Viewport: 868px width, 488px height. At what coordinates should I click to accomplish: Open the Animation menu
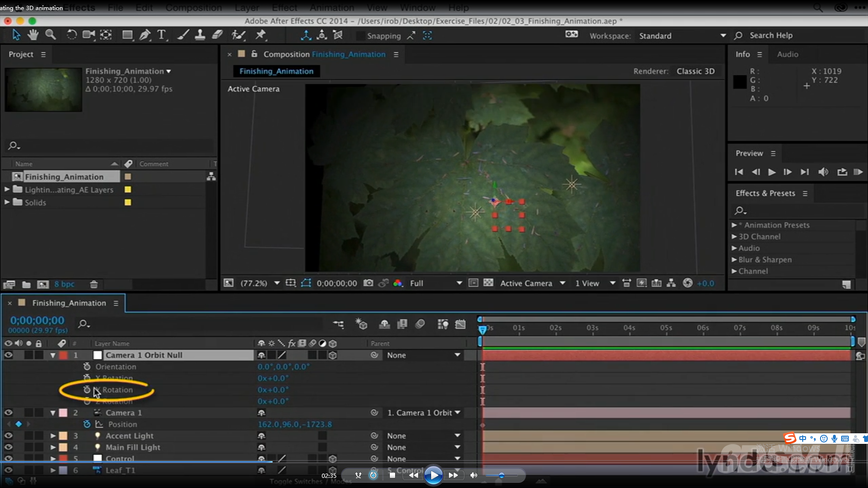coord(332,8)
